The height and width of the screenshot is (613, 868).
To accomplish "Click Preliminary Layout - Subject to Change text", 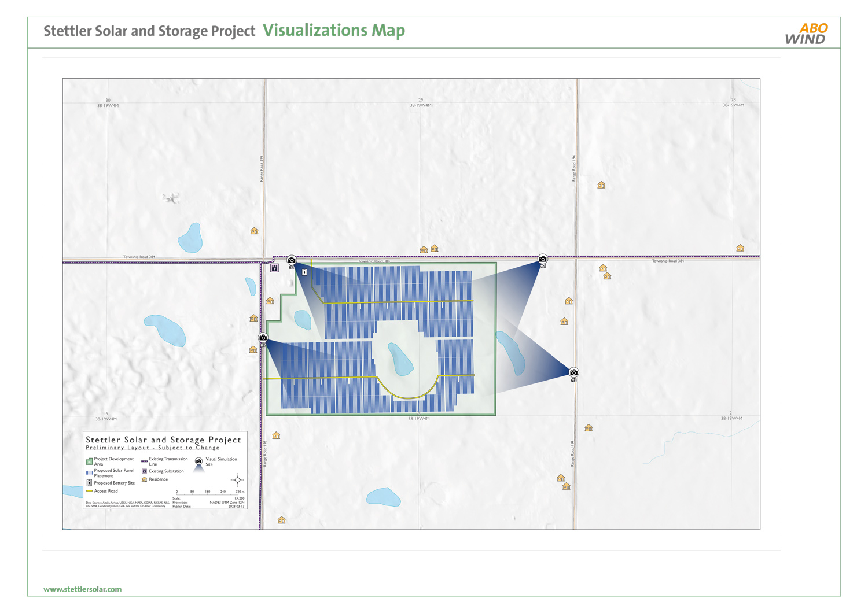I will pos(153,448).
